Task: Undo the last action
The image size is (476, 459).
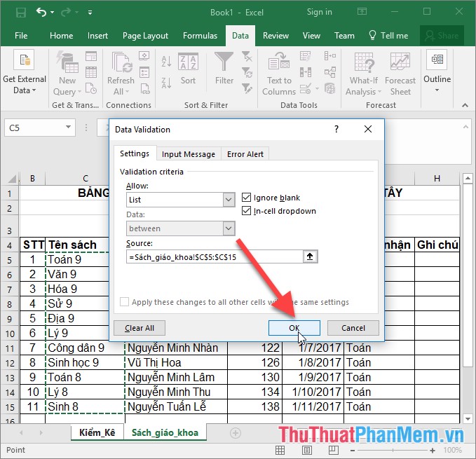Action: 41,12
